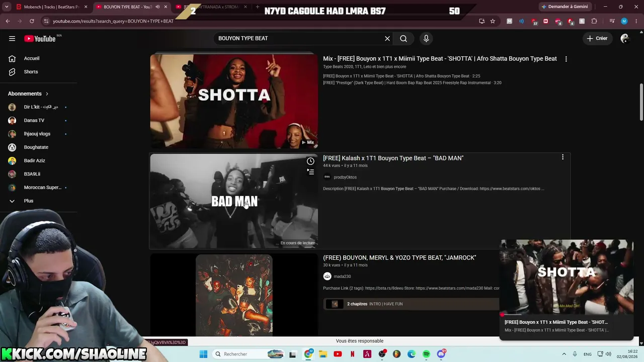Open the BOUYON, MERYL & YOZO JAMROCK title
Screen dimensions: 644x362
click(399, 257)
